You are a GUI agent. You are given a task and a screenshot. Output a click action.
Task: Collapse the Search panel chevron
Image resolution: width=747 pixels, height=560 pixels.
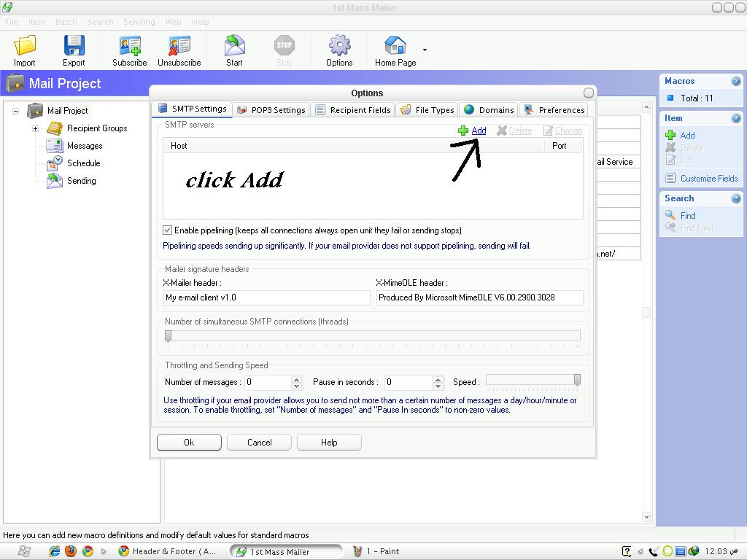pyautogui.click(x=736, y=198)
